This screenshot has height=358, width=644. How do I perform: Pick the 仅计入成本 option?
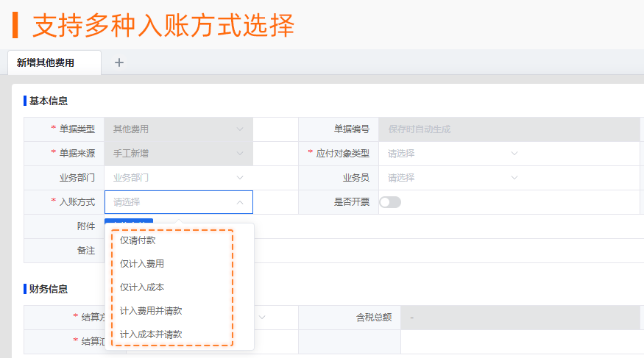click(142, 287)
